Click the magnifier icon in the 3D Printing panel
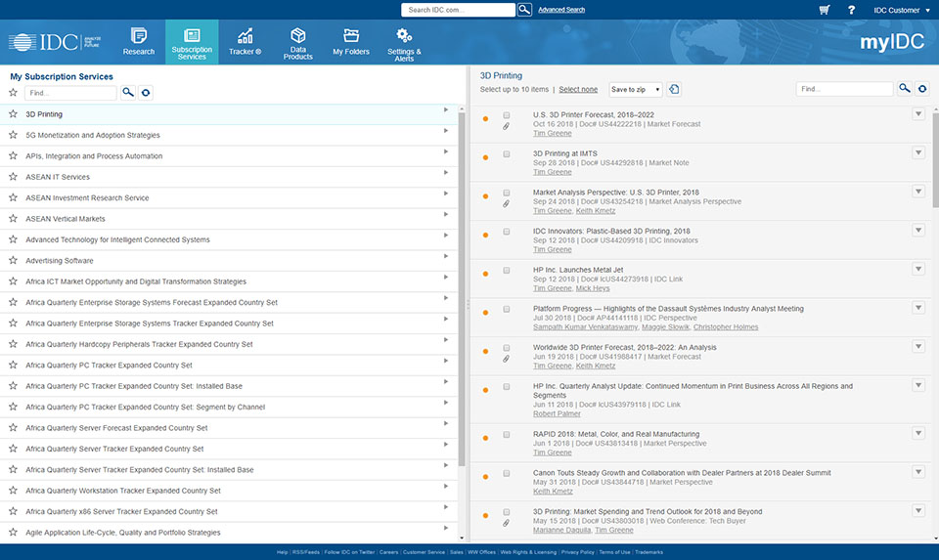939x560 pixels. 904,89
